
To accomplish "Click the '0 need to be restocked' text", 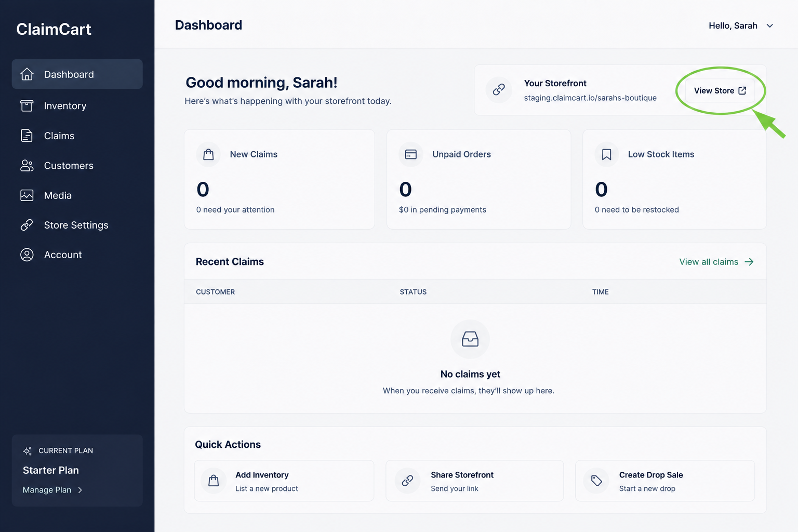I will click(x=637, y=209).
